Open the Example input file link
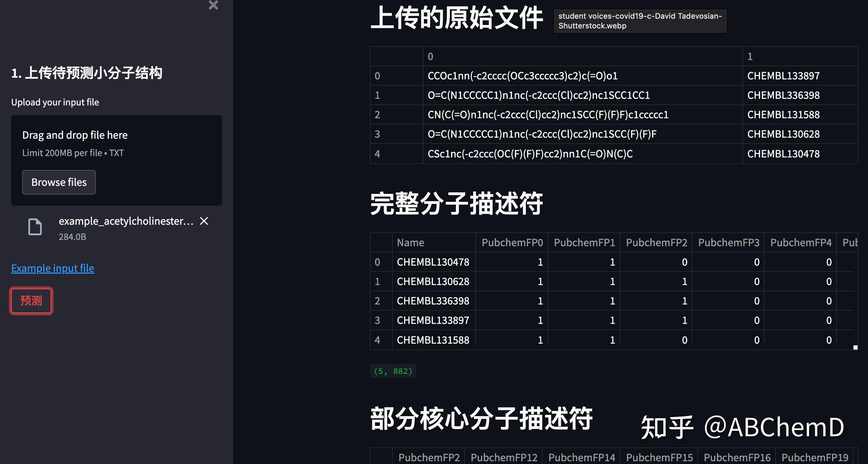The image size is (868, 464). click(52, 268)
